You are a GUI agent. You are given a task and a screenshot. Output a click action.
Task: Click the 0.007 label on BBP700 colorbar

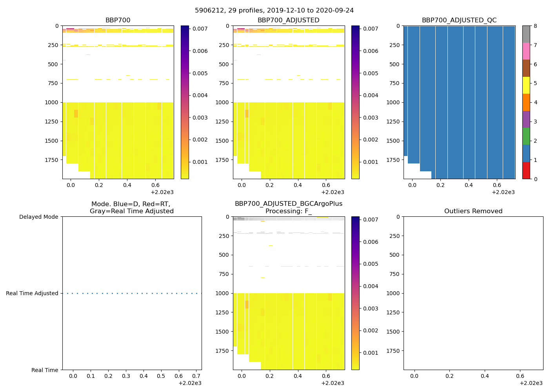[200, 29]
